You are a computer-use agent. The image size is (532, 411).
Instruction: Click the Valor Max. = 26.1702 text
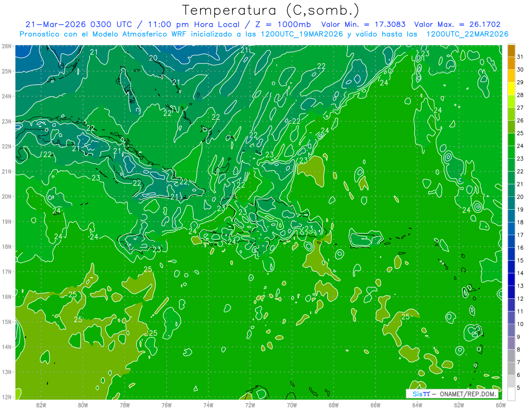coord(457,24)
